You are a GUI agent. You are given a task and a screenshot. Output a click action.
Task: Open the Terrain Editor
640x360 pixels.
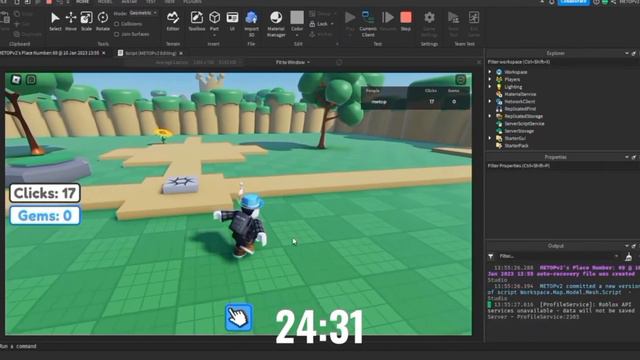(x=173, y=21)
